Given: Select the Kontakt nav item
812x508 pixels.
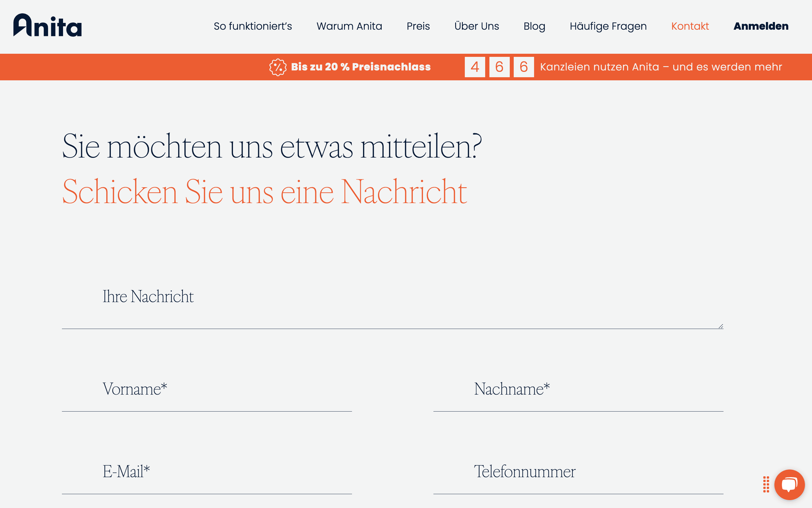Looking at the screenshot, I should pos(690,26).
